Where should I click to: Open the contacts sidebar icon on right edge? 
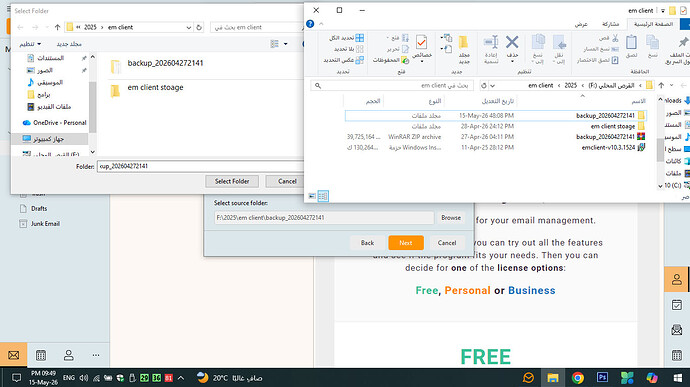[677, 279]
